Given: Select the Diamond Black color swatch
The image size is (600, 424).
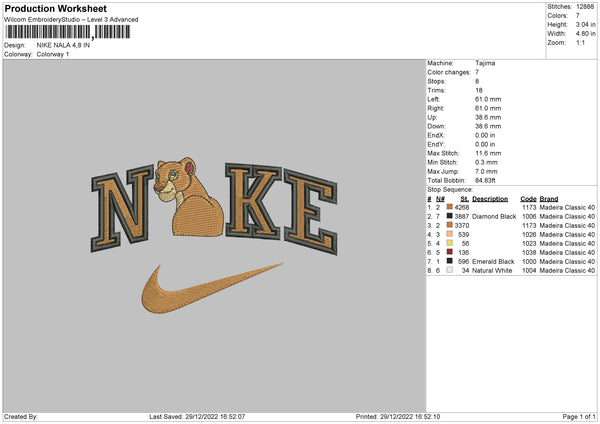Looking at the screenshot, I should [x=450, y=216].
